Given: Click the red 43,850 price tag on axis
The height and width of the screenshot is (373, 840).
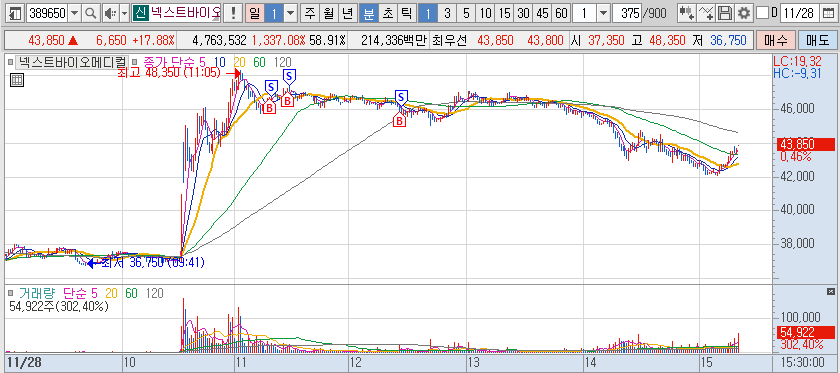Looking at the screenshot, I should pos(805,144).
